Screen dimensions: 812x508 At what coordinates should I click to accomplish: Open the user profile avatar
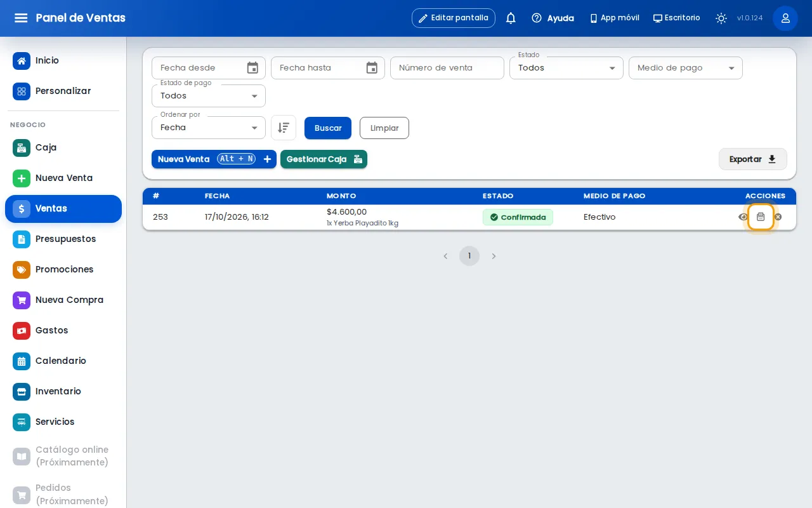tap(785, 18)
